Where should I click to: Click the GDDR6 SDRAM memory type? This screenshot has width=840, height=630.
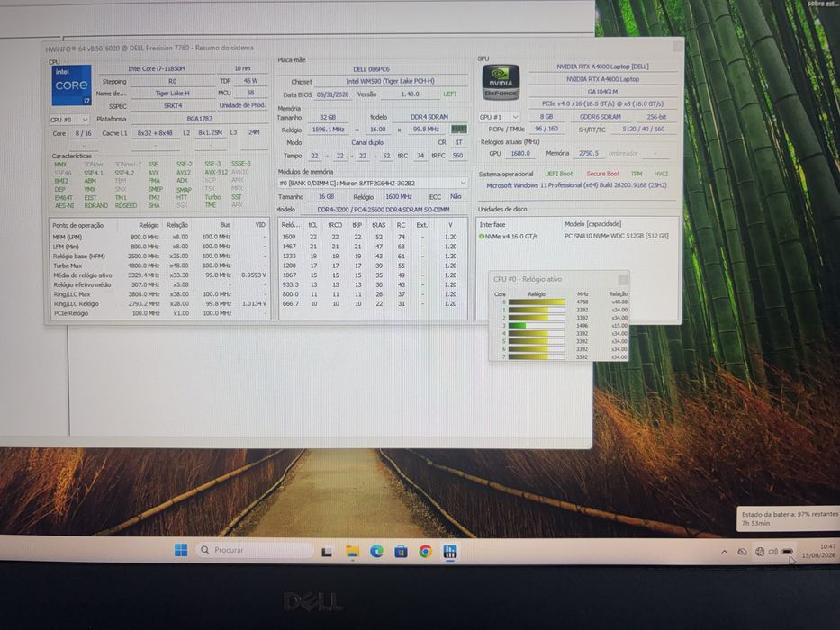[600, 117]
